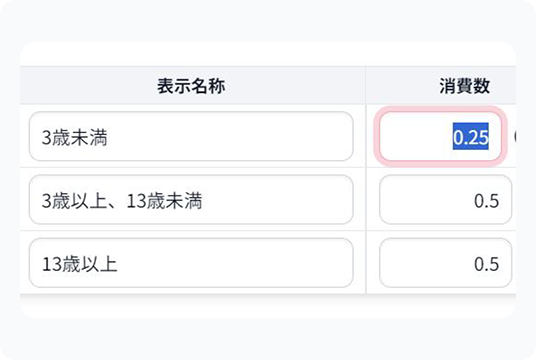Click the cut-off element beside 0.25 field
The image size is (536, 360).
[514, 136]
